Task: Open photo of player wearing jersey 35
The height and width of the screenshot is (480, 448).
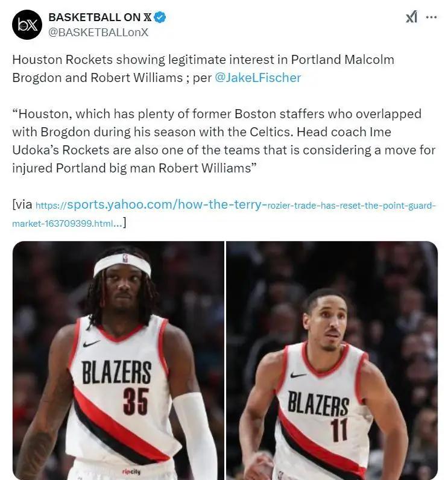Action: coord(118,361)
